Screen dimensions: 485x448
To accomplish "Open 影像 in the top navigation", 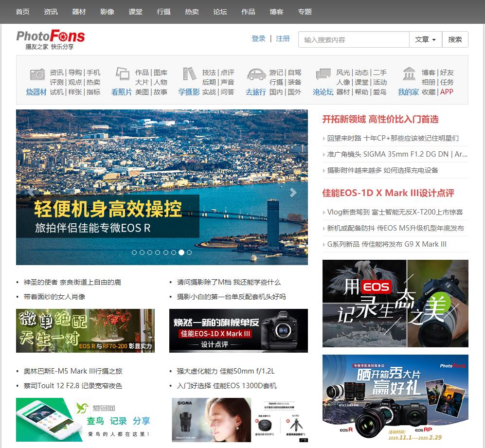I will click(x=108, y=12).
